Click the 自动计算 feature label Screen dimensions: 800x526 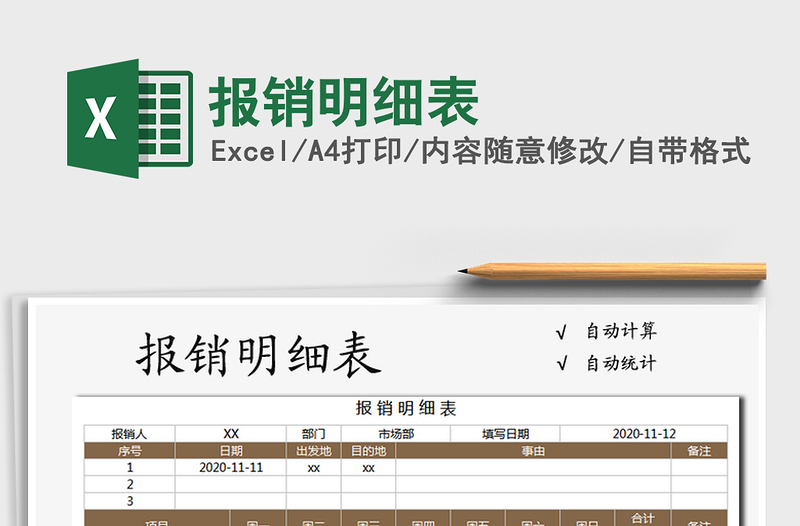[x=621, y=331]
